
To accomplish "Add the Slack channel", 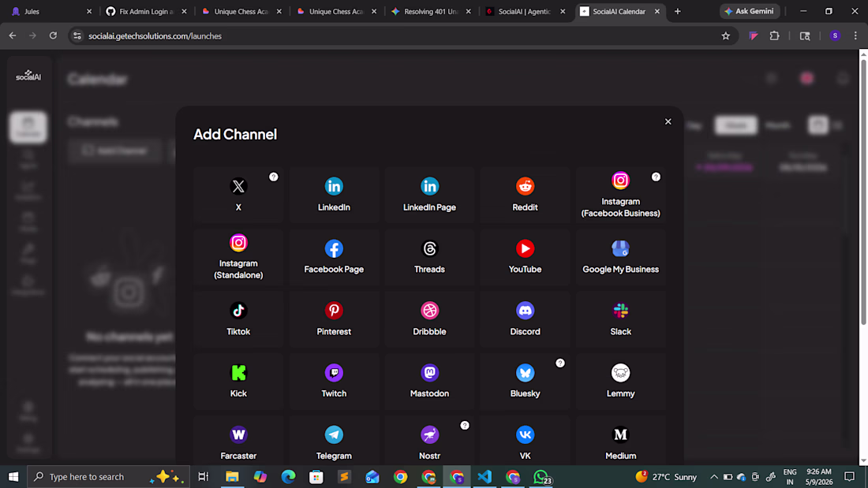I will click(x=620, y=319).
